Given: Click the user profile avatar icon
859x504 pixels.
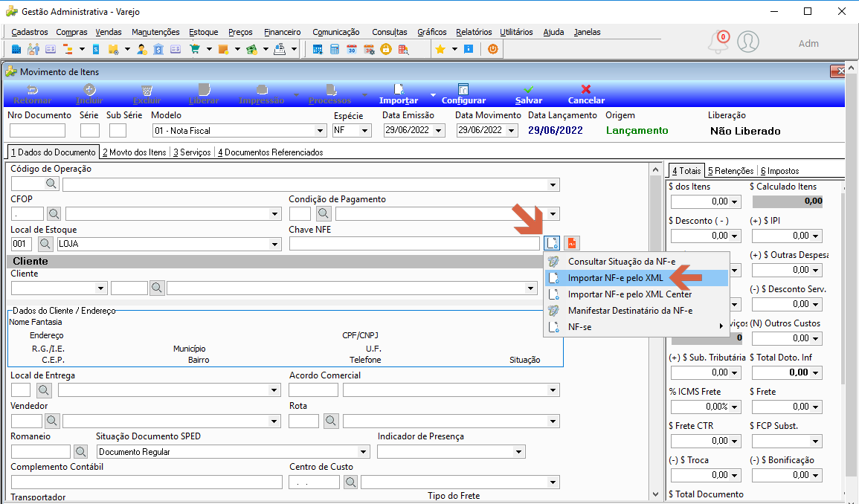Looking at the screenshot, I should click(x=747, y=42).
